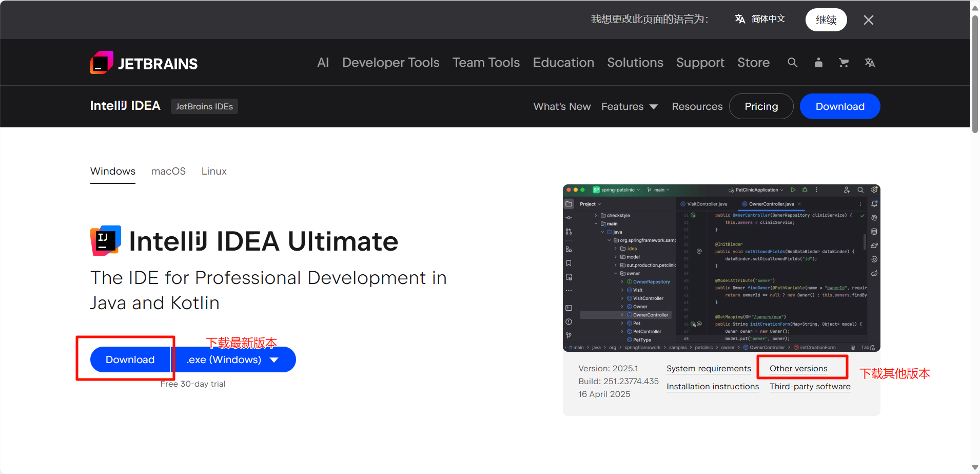The height and width of the screenshot is (474, 980).
Task: Click the Free 30-day trial text
Action: pos(193,384)
